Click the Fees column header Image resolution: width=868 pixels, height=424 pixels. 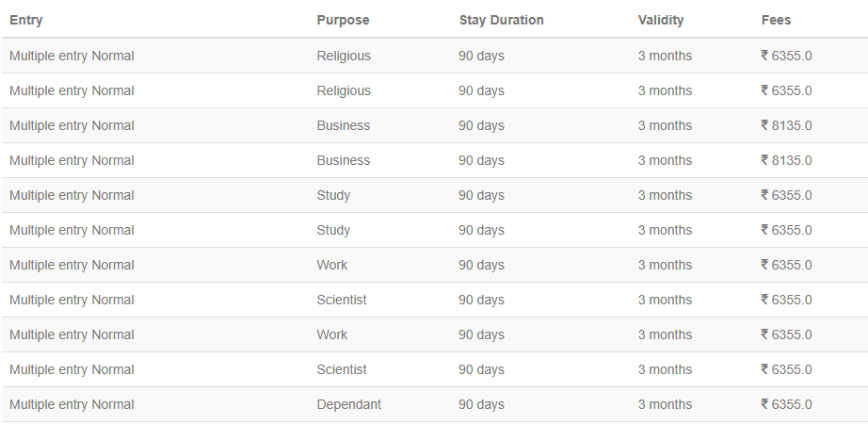pyautogui.click(x=776, y=20)
